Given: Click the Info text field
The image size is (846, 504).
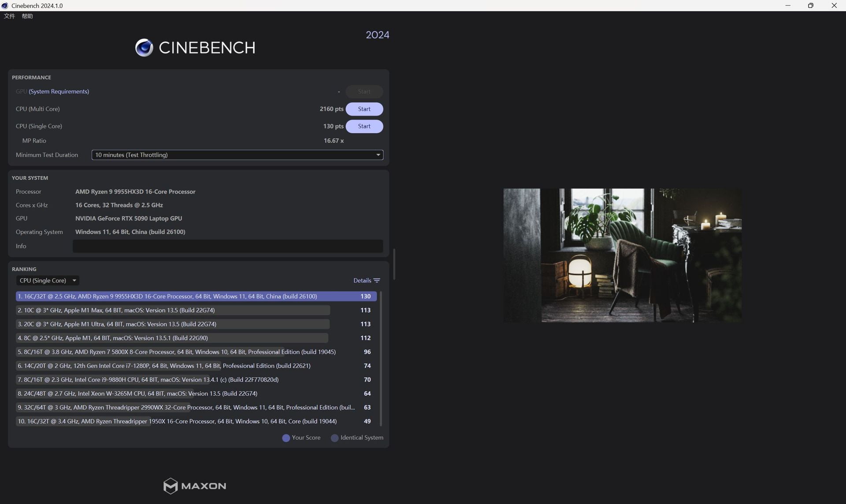Looking at the screenshot, I should 227,246.
